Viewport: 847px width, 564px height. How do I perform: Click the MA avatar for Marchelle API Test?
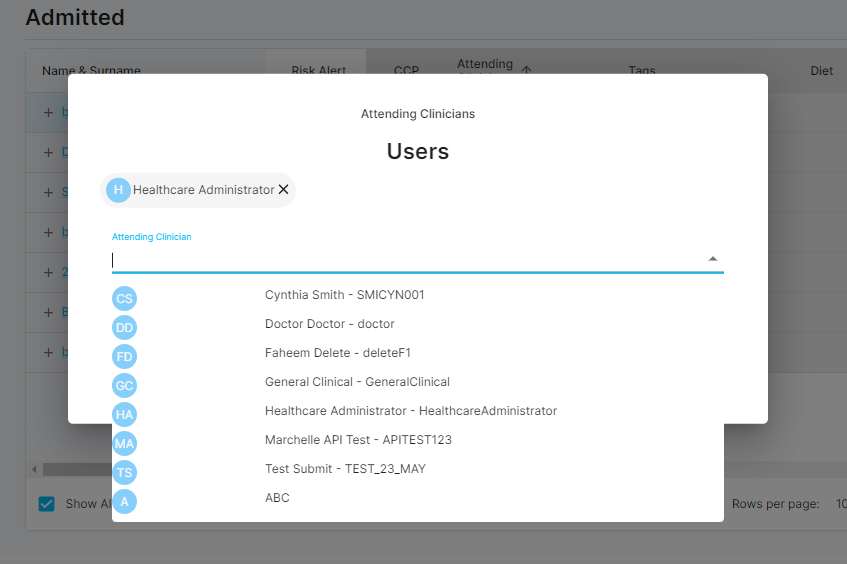[124, 442]
